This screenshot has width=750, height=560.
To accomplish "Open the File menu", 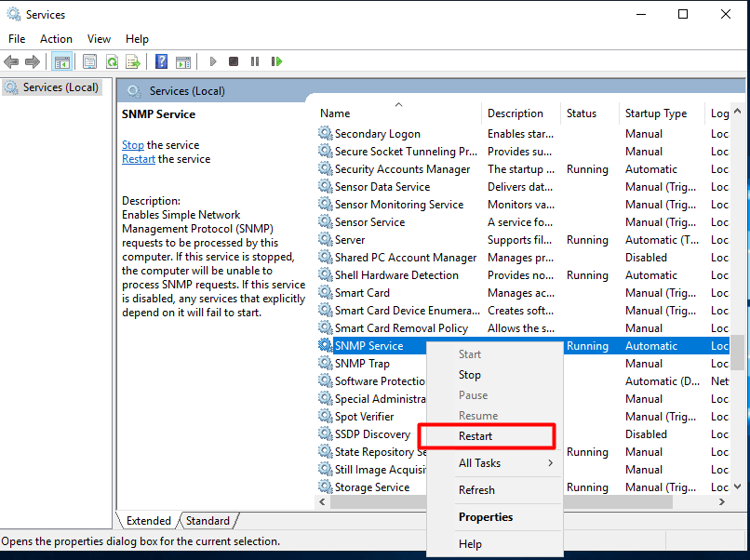I will coord(17,39).
